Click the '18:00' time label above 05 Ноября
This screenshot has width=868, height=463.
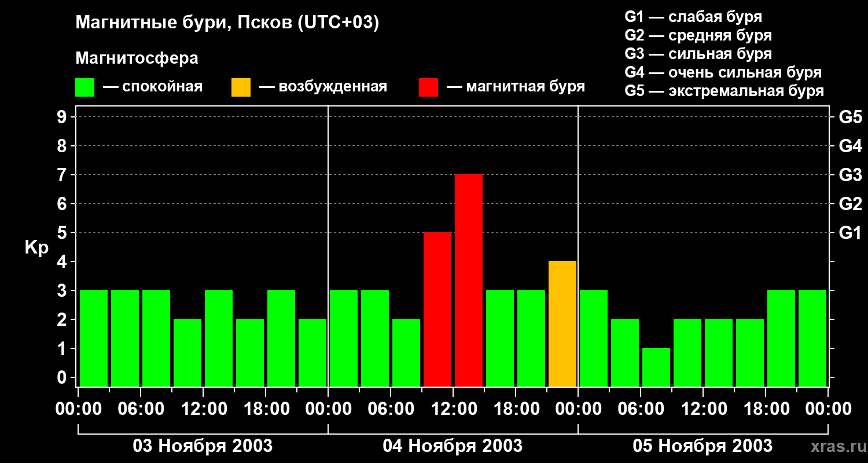pyautogui.click(x=766, y=409)
